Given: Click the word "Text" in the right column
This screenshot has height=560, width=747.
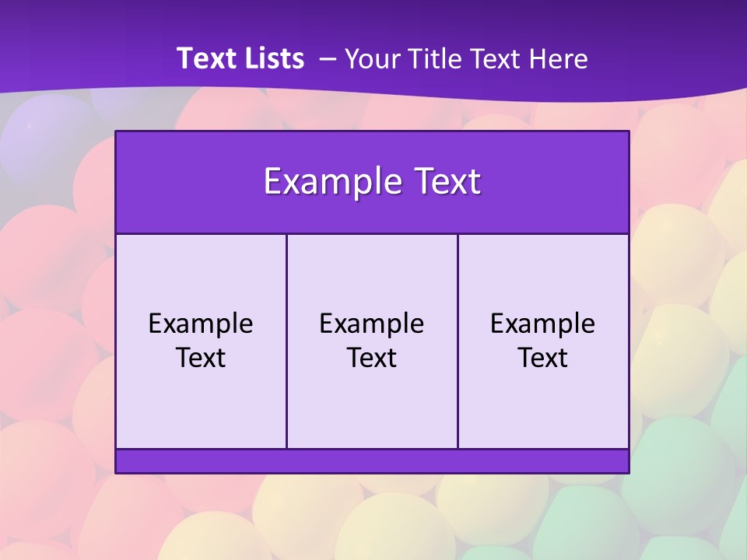Looking at the screenshot, I should [x=543, y=358].
